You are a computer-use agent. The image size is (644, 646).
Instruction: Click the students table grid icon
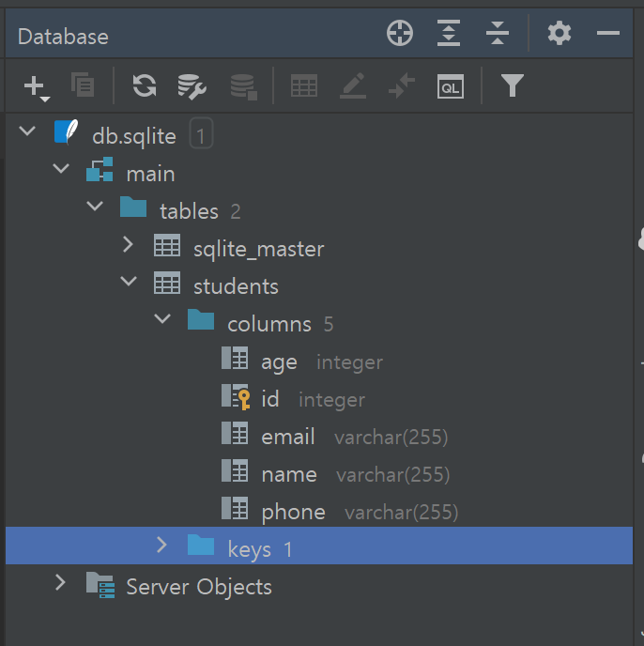click(167, 283)
